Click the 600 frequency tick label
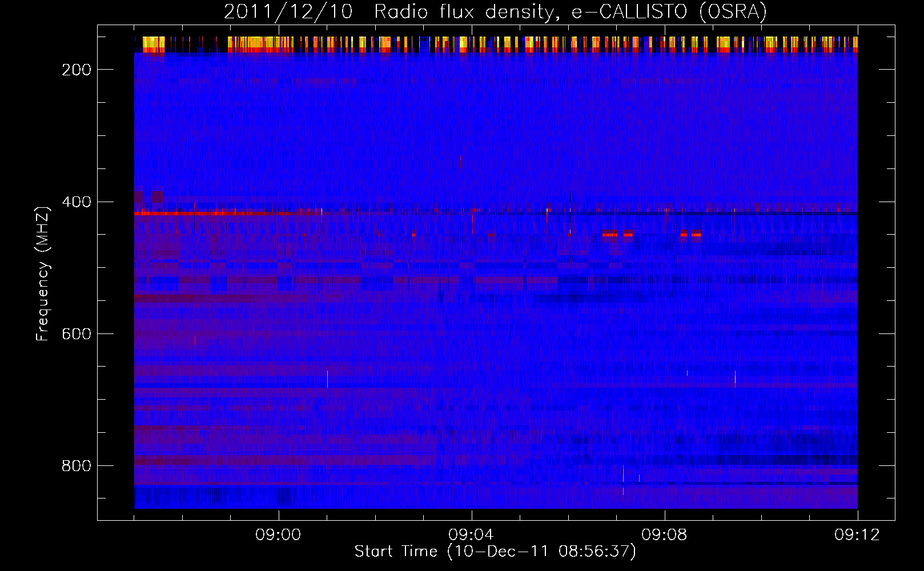 coord(77,334)
